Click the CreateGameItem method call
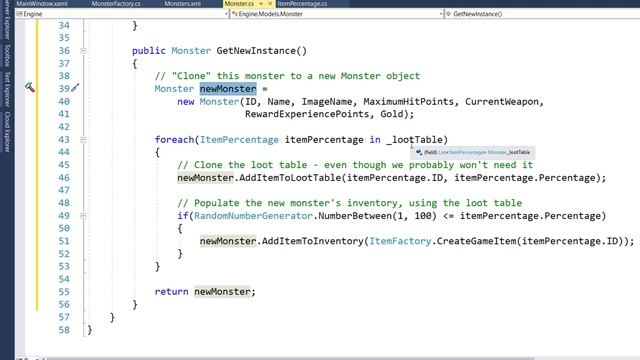The image size is (640, 360). (x=476, y=241)
